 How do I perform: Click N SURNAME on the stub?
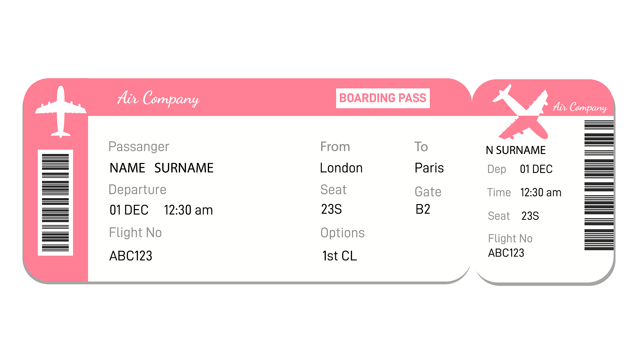(516, 150)
